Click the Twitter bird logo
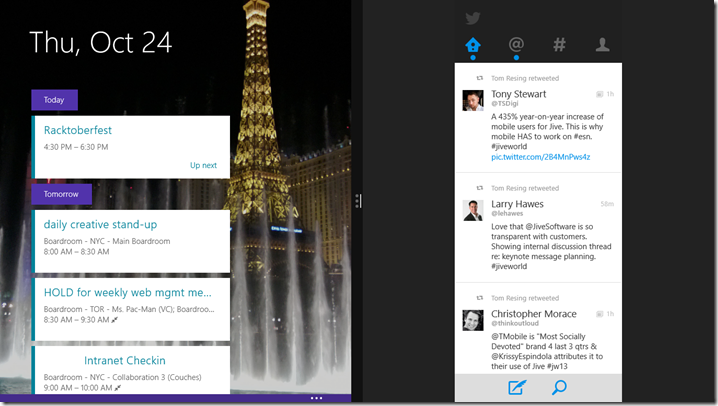This screenshot has height=406, width=718. point(473,18)
